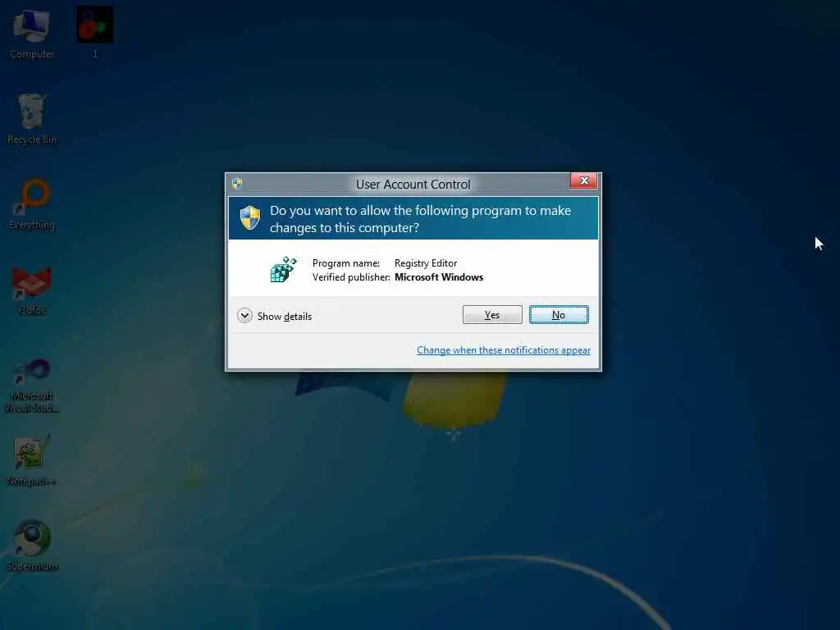This screenshot has height=630, width=840.
Task: Expand the Show details chevron
Action: (x=244, y=316)
